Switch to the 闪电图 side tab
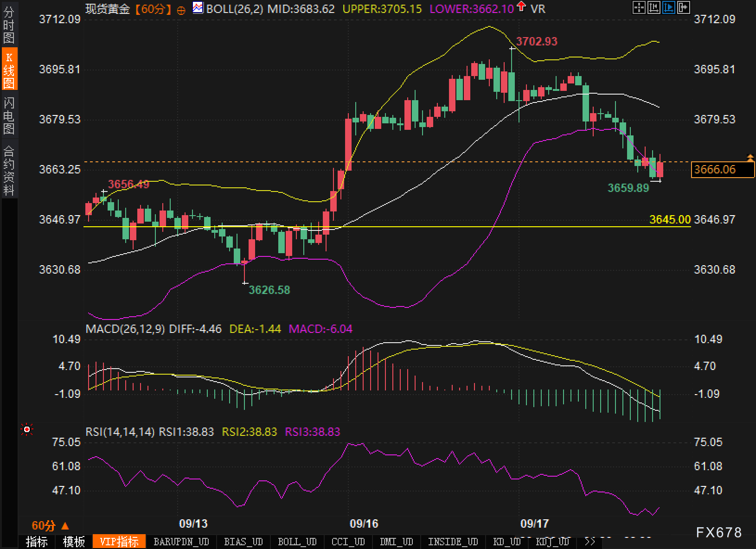This screenshot has width=756, height=549. (x=9, y=115)
